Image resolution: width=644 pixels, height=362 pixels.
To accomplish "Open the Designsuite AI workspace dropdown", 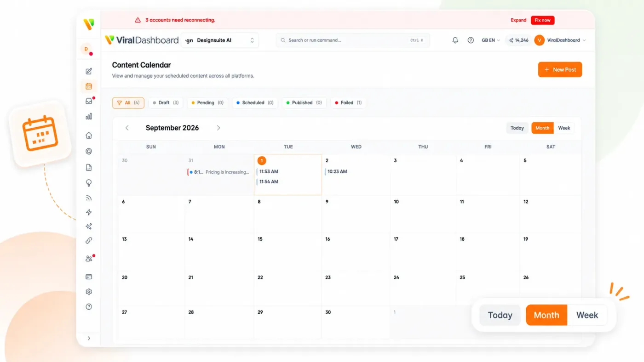I will click(x=220, y=40).
